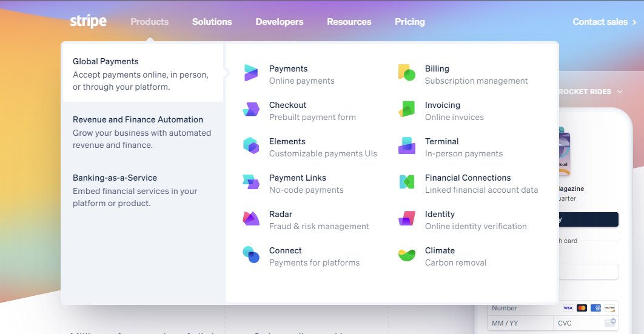Click the 'Customizable payments UIs' text
The image size is (644, 334).
pos(323,153)
